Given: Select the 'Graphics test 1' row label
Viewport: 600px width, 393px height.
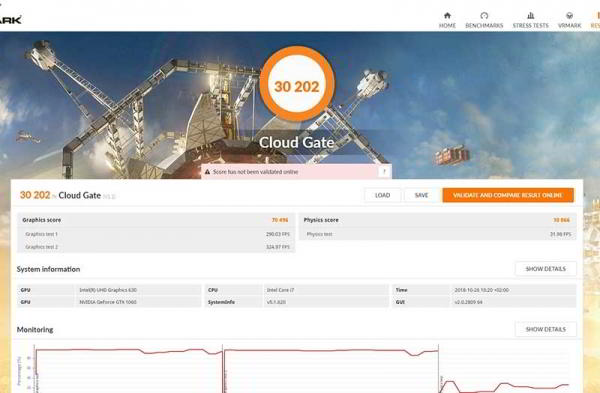Looking at the screenshot, I should (x=41, y=234).
